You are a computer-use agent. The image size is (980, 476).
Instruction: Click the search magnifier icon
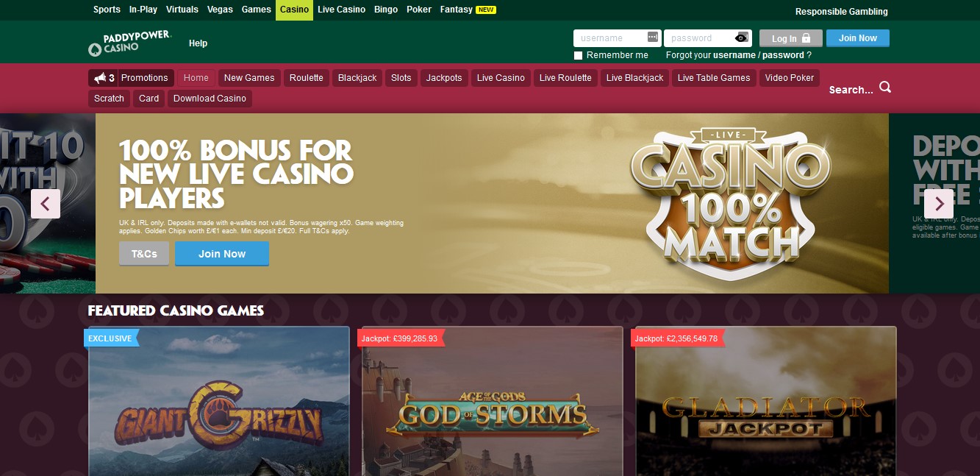point(885,88)
